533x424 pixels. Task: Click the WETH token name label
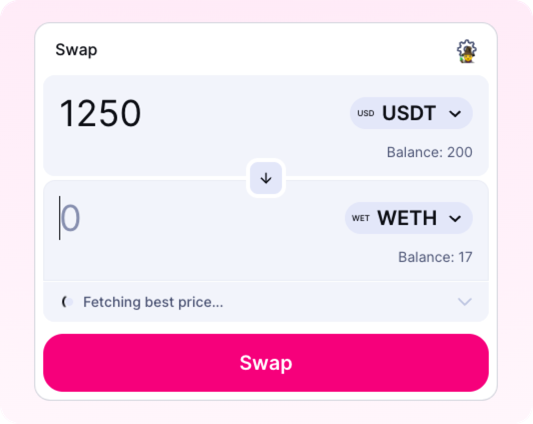coord(407,218)
